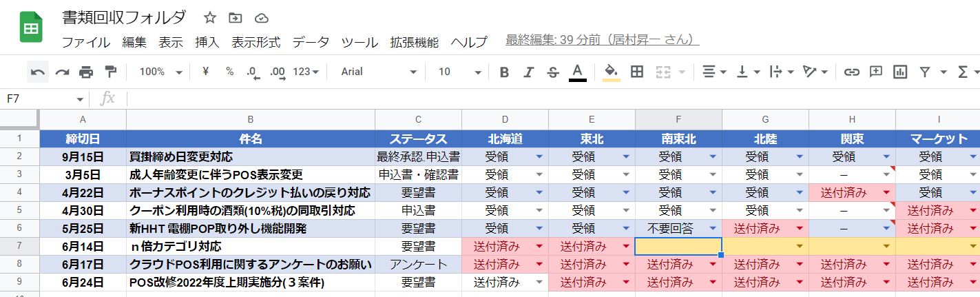Format as currency yen

tap(206, 72)
